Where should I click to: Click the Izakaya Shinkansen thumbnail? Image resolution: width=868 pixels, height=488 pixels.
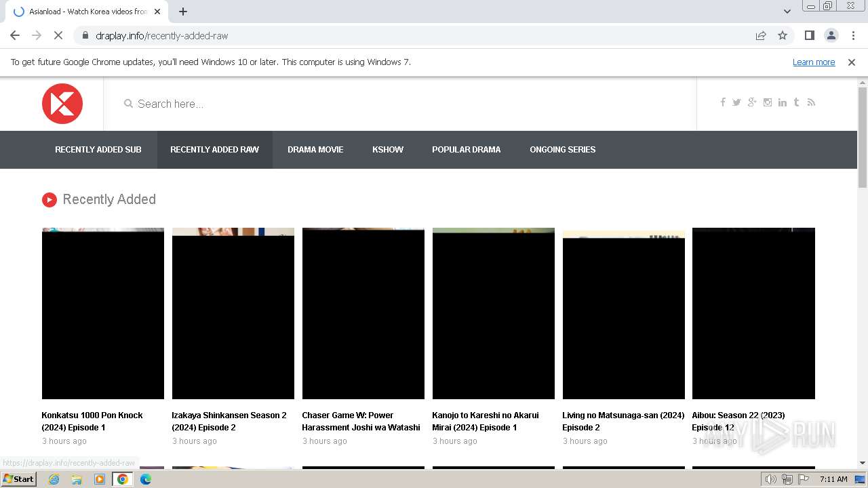pyautogui.click(x=233, y=313)
